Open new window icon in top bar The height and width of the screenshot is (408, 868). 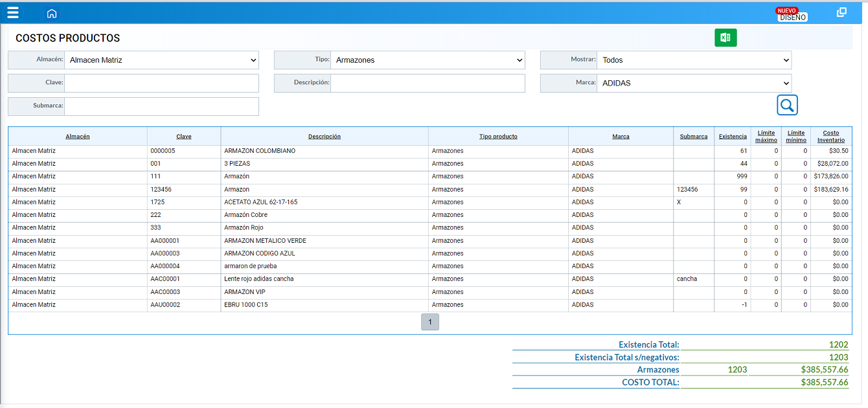click(841, 12)
